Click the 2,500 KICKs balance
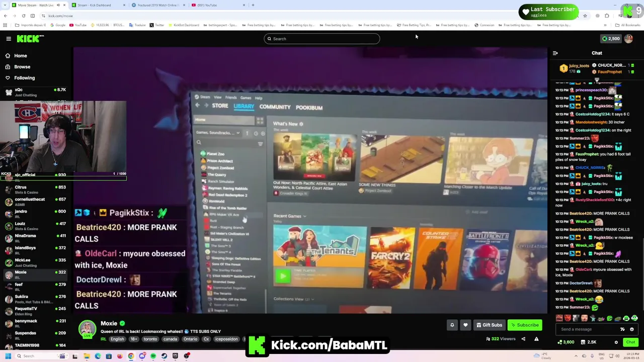The image size is (644, 362). pyautogui.click(x=611, y=39)
